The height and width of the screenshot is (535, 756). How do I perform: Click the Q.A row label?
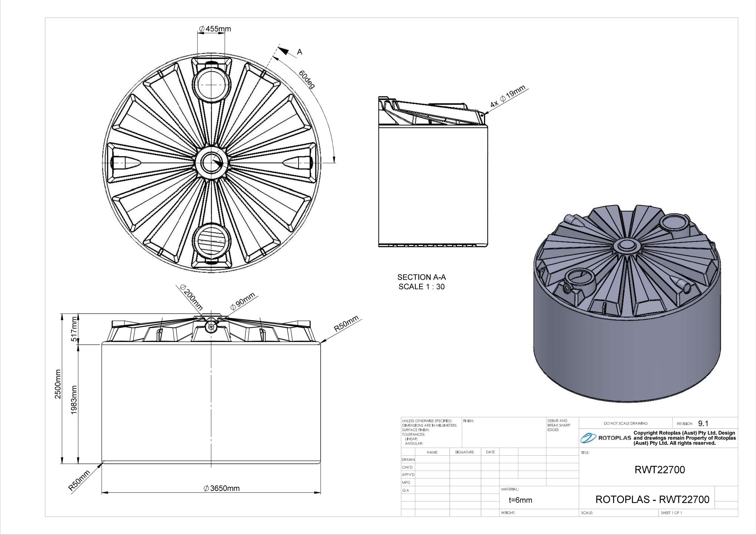click(x=405, y=490)
